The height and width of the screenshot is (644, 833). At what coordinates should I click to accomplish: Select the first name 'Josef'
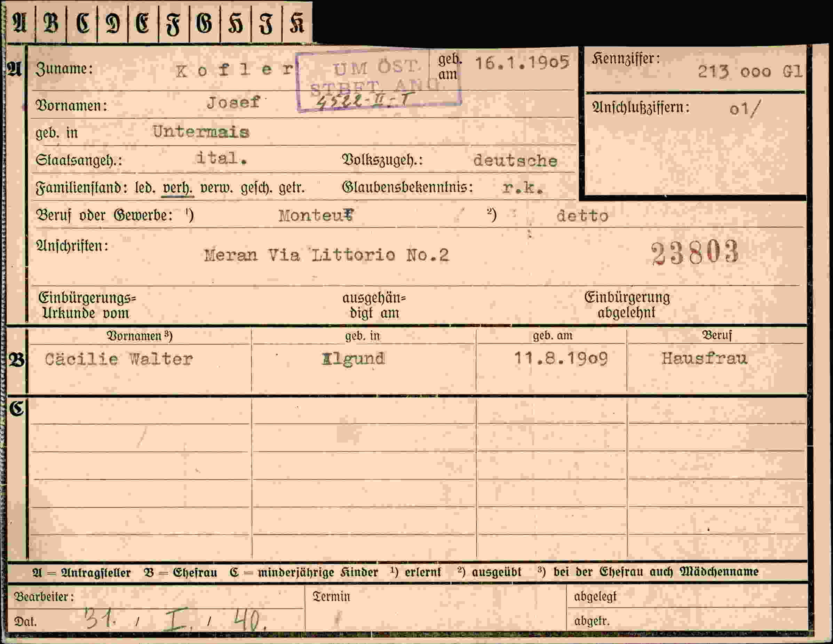tap(233, 102)
